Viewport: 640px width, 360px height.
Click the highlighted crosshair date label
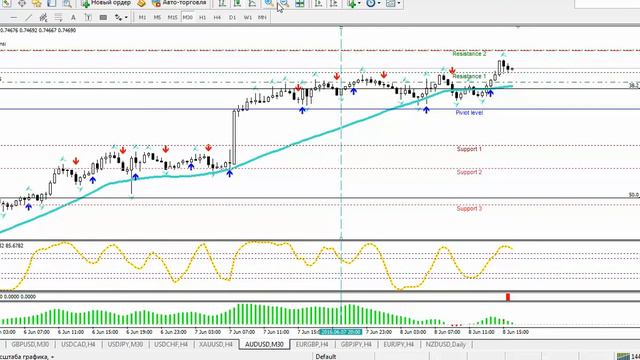(x=341, y=332)
